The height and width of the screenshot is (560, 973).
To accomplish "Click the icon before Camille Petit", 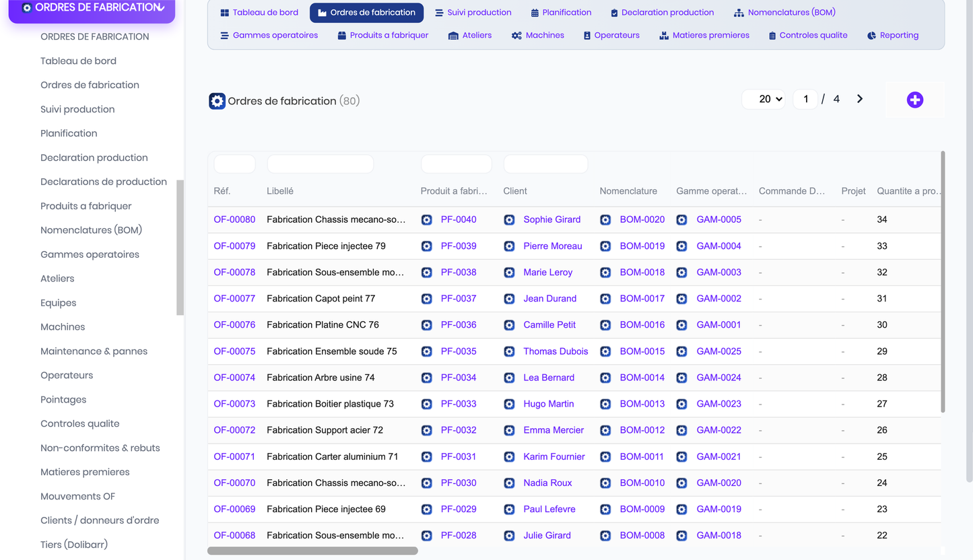I will pyautogui.click(x=510, y=325).
